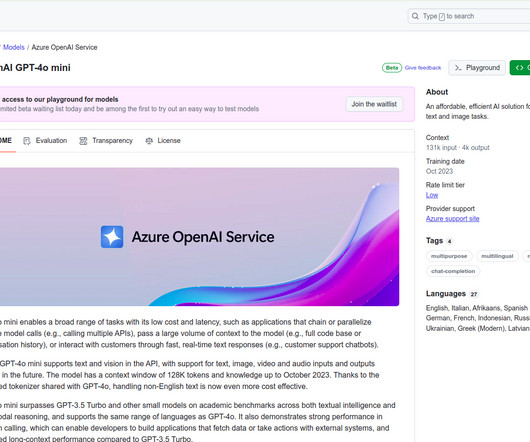Click the Languages count badge 27
The height and width of the screenshot is (442, 530).
coord(474,294)
